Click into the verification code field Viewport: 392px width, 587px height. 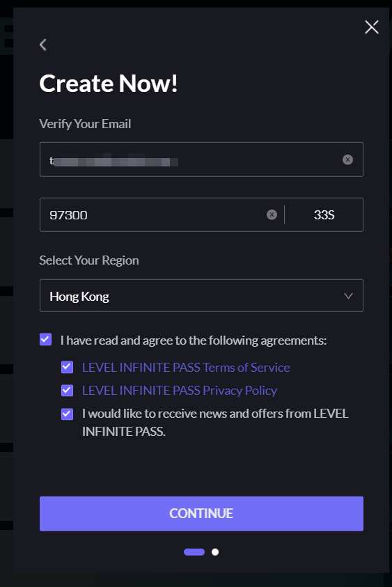153,215
